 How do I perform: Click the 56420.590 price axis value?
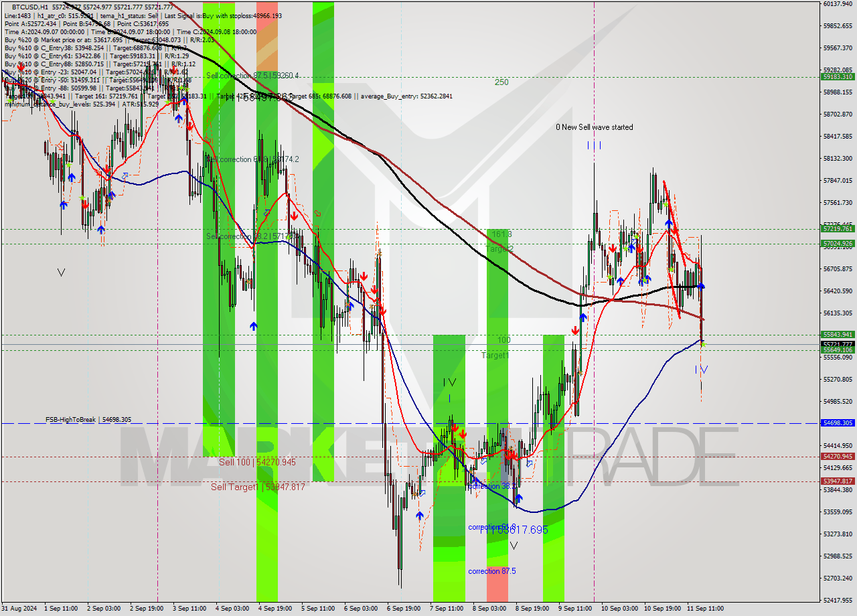pos(838,291)
